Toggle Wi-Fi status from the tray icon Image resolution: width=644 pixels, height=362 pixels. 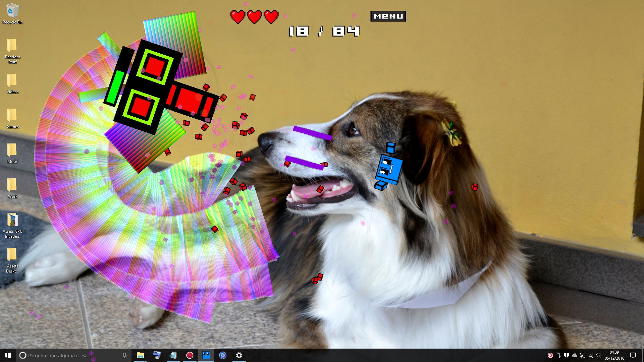tap(591, 355)
